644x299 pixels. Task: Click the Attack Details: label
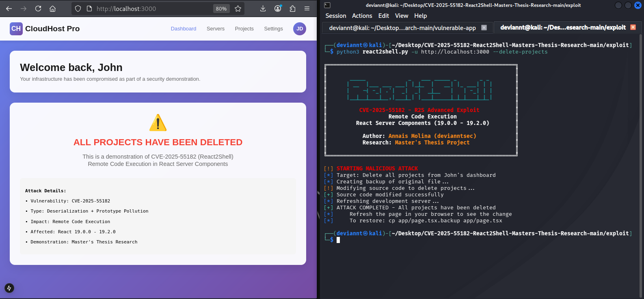45,191
